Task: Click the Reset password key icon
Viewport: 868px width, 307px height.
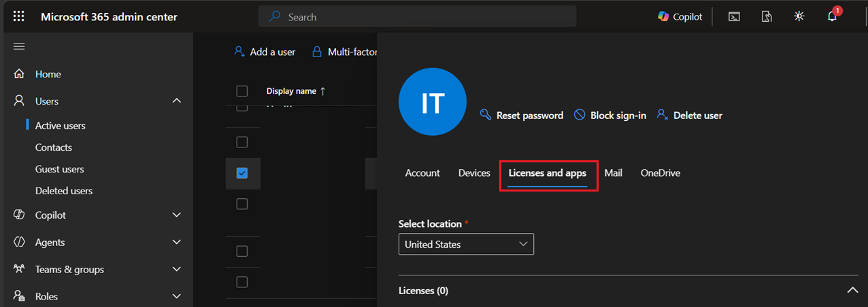Action: tap(486, 115)
